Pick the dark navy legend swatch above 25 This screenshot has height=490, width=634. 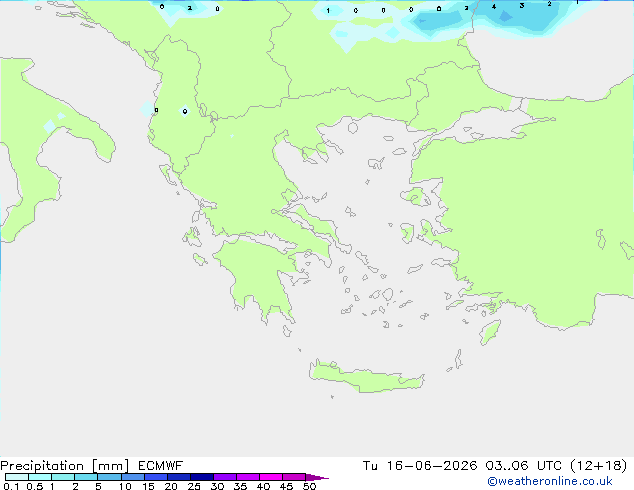tap(202, 477)
